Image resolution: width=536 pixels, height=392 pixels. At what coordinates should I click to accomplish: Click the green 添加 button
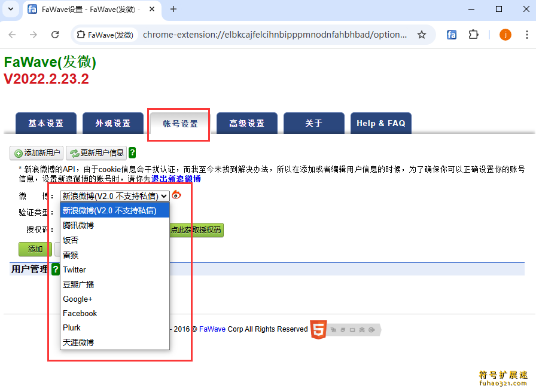click(x=35, y=249)
